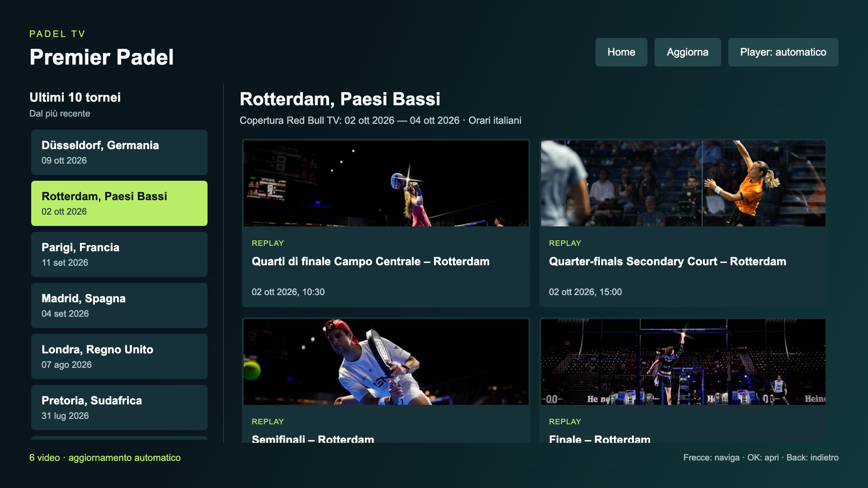Open the Quarti di finale Campo Centrale thumbnail
This screenshot has width=868, height=488.
pyautogui.click(x=386, y=183)
